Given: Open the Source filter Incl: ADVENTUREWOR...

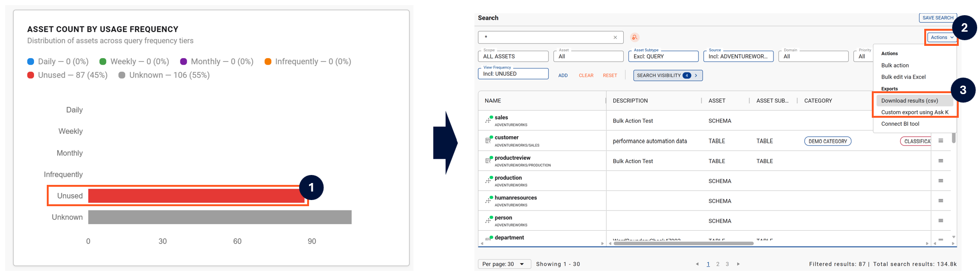Looking at the screenshot, I should coord(739,56).
